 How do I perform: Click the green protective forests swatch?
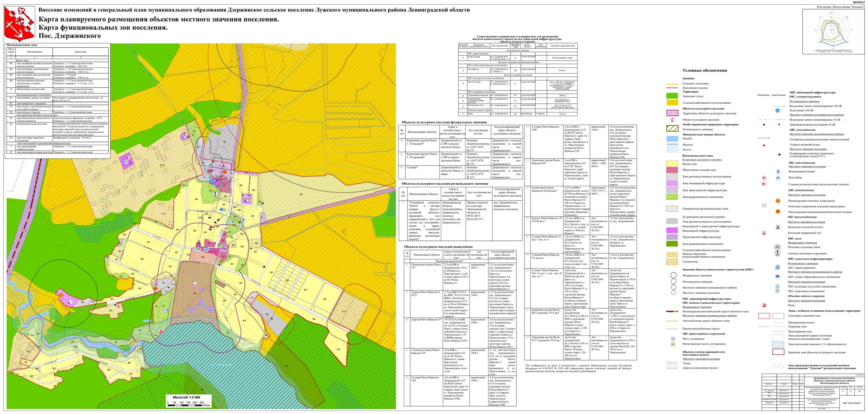(x=672, y=96)
